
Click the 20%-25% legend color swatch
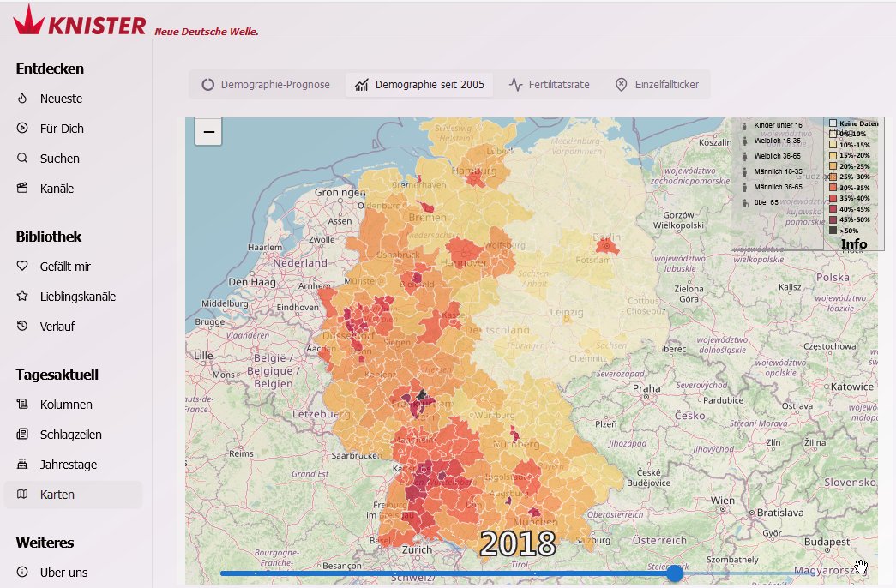833,166
